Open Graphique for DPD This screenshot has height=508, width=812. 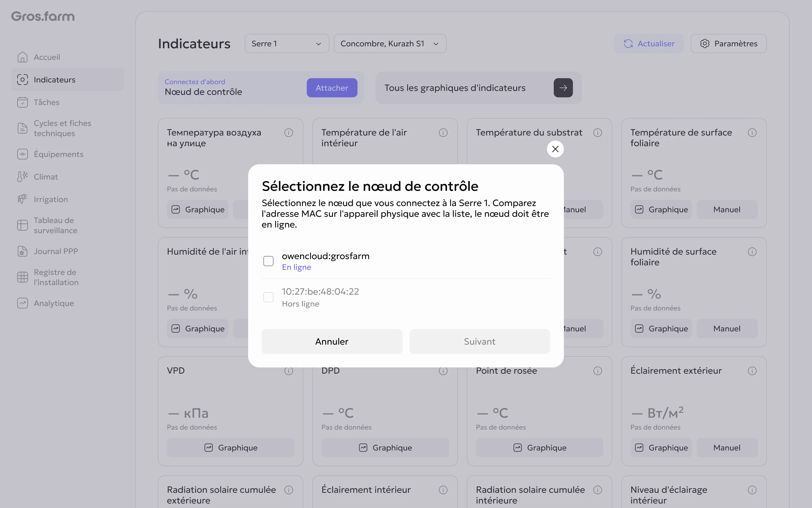(x=385, y=448)
